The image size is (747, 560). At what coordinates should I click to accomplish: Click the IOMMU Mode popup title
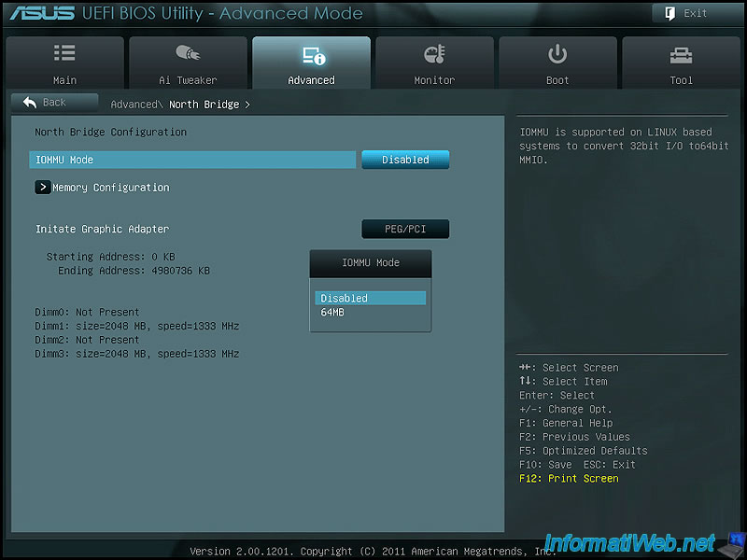(x=371, y=263)
